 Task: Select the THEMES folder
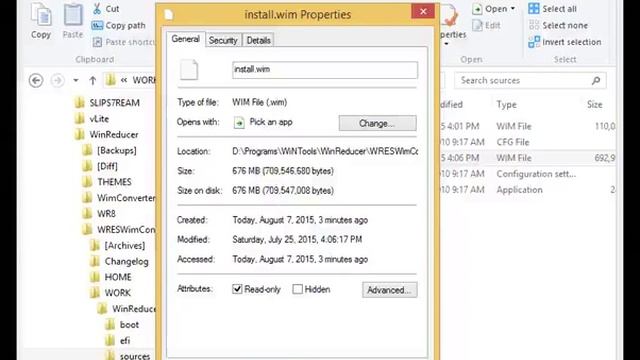(107, 182)
